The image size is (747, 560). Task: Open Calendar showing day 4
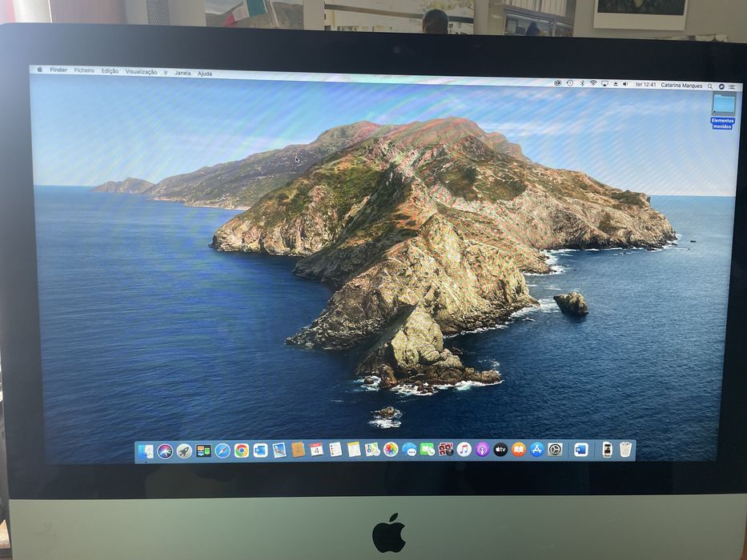[317, 450]
